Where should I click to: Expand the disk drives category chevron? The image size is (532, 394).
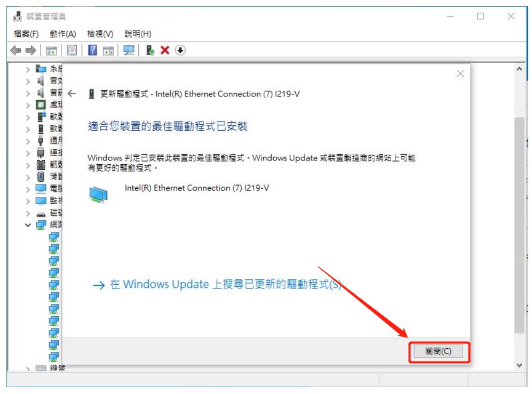28,213
